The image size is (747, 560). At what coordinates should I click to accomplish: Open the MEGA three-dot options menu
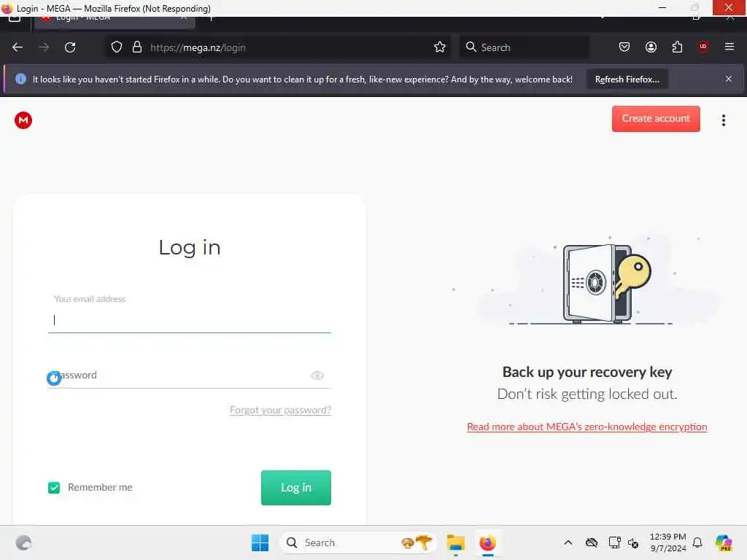[723, 120]
